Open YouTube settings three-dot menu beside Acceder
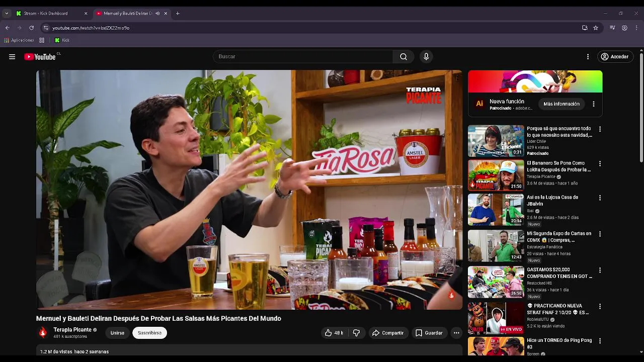The height and width of the screenshot is (362, 644). (588, 57)
